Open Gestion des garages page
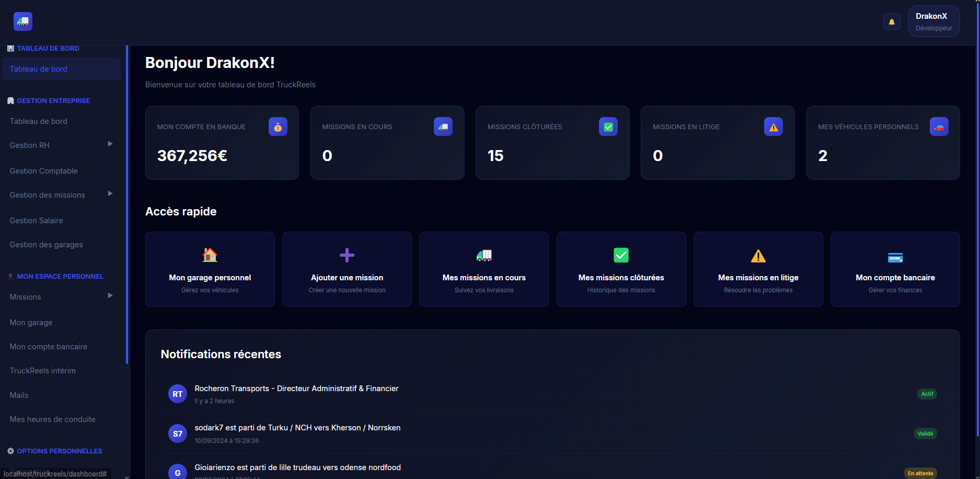 pyautogui.click(x=46, y=244)
